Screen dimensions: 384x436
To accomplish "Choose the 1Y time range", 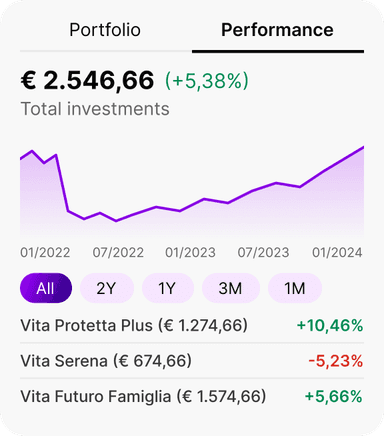I will point(168,288).
